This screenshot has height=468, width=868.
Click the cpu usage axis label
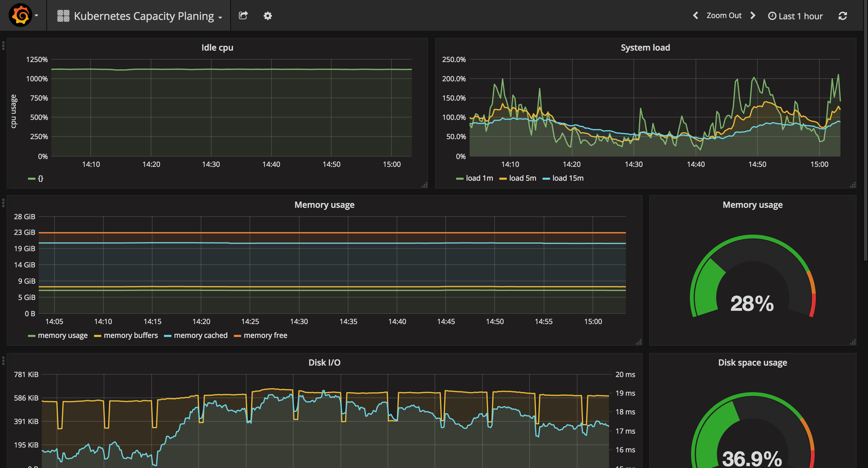(13, 111)
